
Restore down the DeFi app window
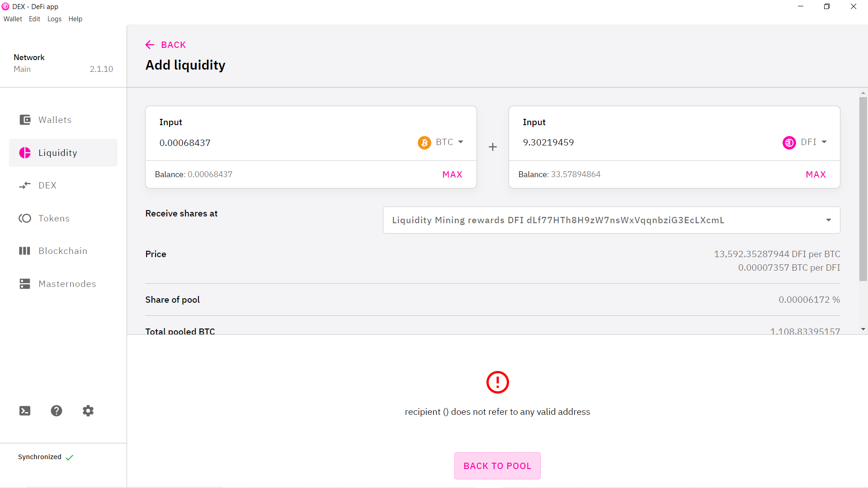(x=827, y=6)
